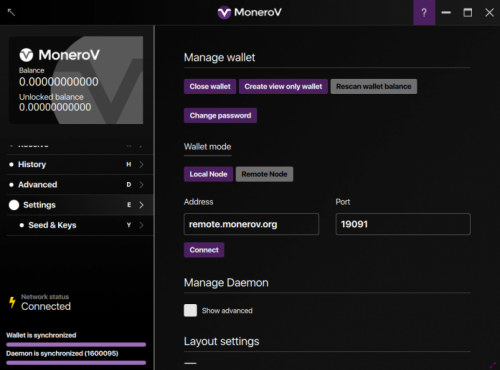Click the white Settings bullet circle
Image resolution: width=500 pixels, height=370 pixels.
click(x=14, y=205)
